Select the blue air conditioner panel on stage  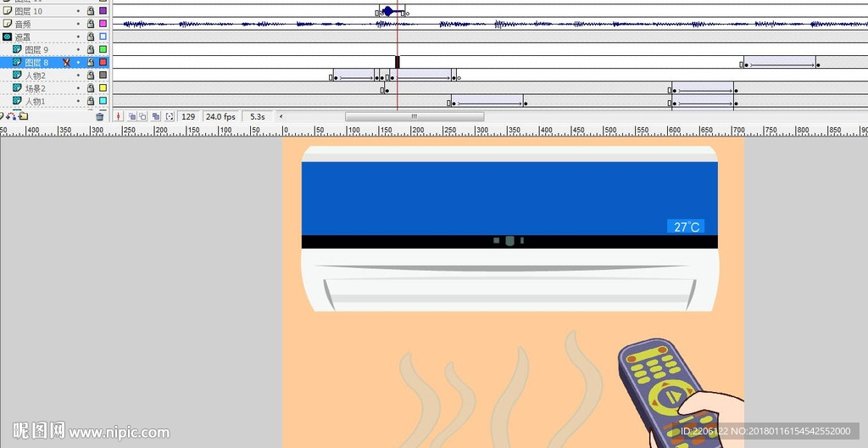pos(509,199)
